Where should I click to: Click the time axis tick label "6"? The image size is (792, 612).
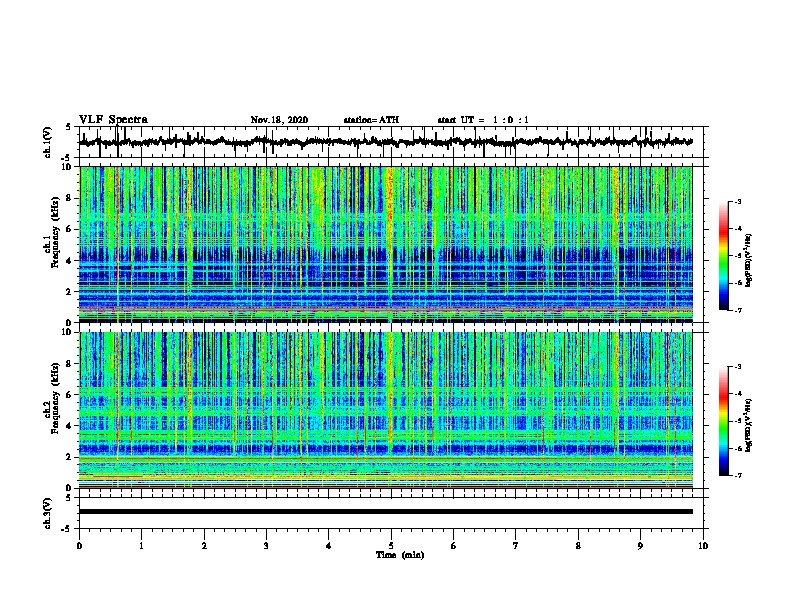(454, 546)
